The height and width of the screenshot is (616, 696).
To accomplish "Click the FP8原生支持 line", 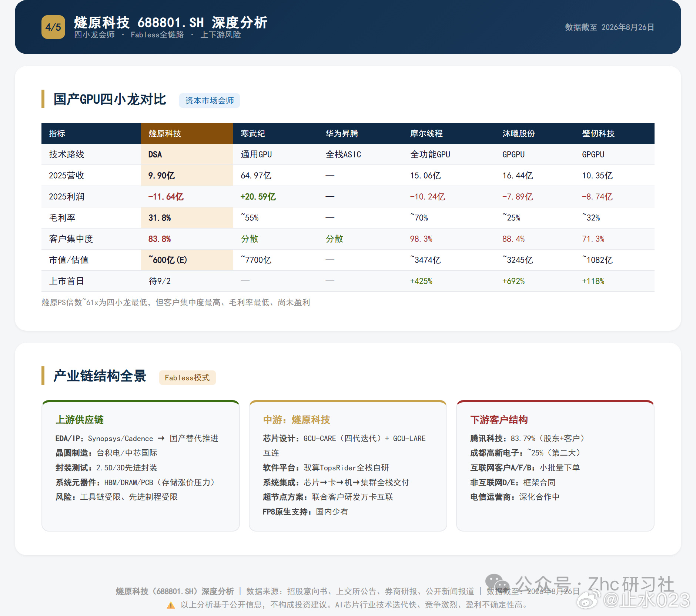I will (x=305, y=512).
